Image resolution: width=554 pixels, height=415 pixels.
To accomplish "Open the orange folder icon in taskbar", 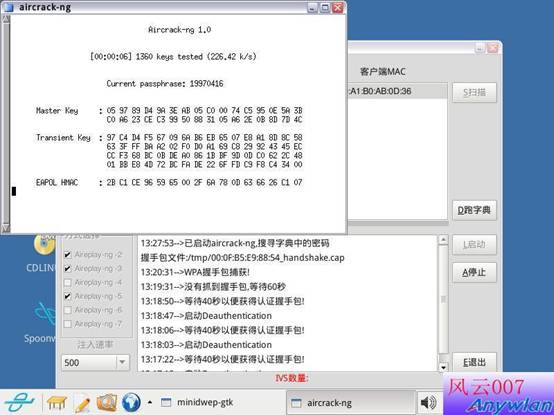I will pos(107,403).
